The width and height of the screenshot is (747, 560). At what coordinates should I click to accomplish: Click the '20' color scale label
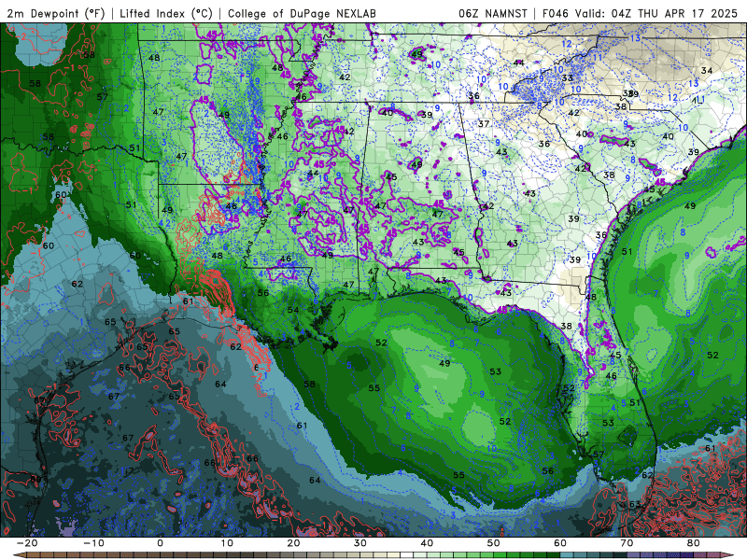coord(293,543)
